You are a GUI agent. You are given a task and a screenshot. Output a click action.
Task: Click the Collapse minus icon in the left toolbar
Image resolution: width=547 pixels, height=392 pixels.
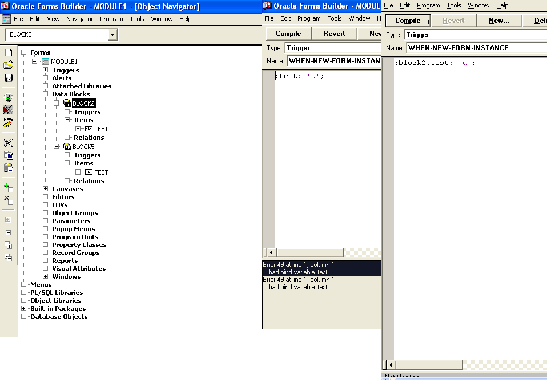click(x=8, y=232)
